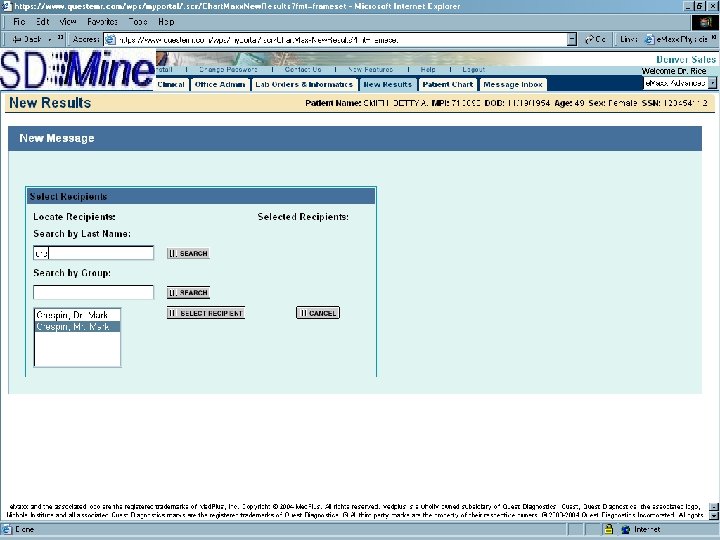Click the Done page icon in status bar
720x540 pixels.
[x=7, y=529]
